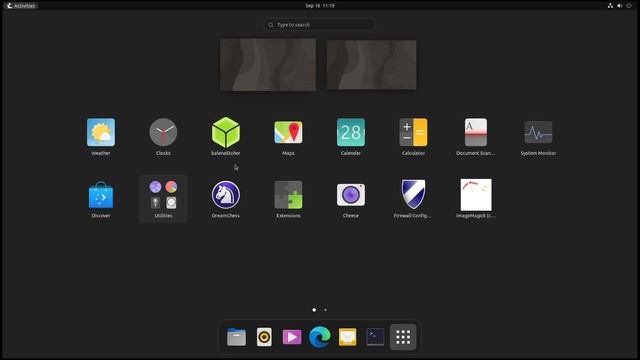The width and height of the screenshot is (640, 360).
Task: Select the second workspace thumbnail
Action: (371, 64)
